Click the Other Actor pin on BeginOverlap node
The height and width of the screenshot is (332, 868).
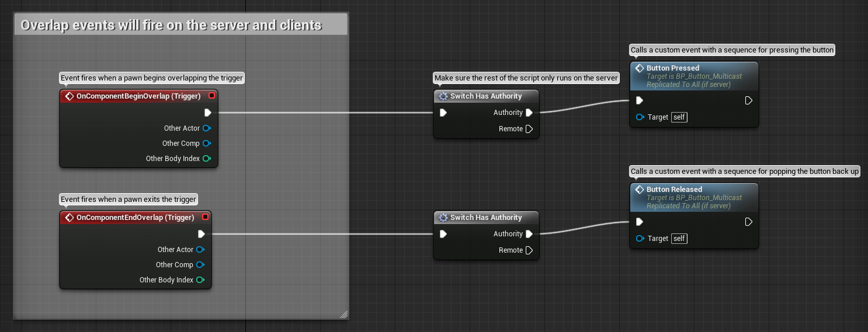click(207, 128)
